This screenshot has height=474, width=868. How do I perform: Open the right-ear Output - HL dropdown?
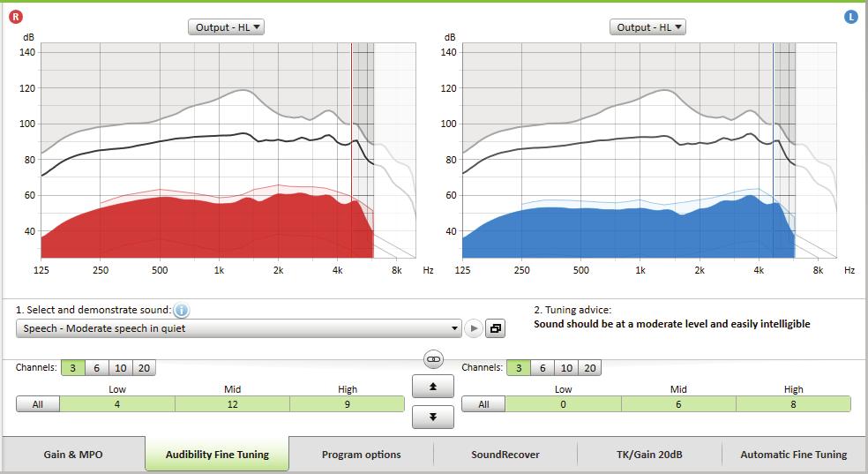point(226,27)
